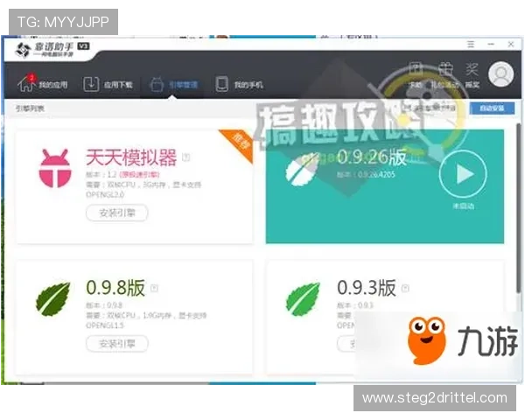The width and height of the screenshot is (525, 420).
Task: Click the 天天模拟器 title
Action: coord(131,157)
